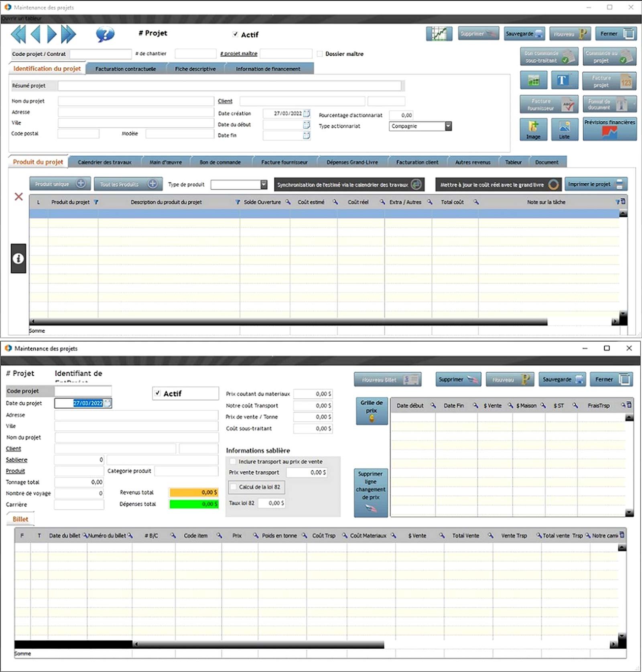Screen dimensions: 642x672
Task: Click search icon on Total coût column
Action: pyautogui.click(x=476, y=202)
